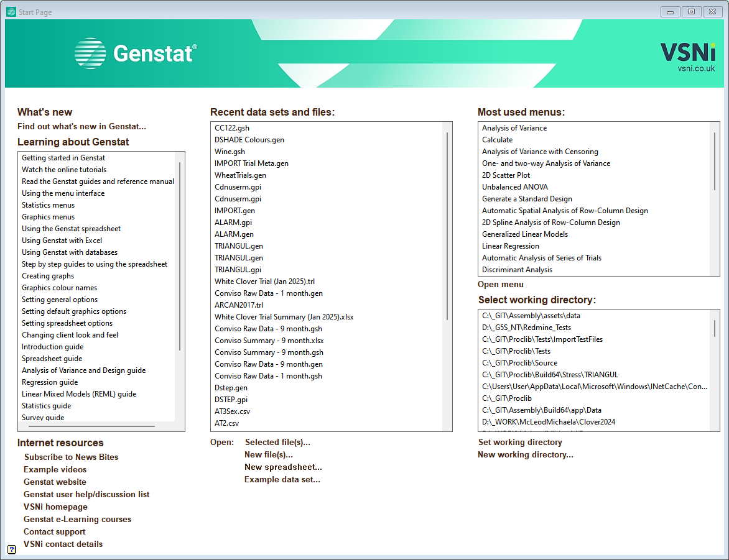The height and width of the screenshot is (560, 729).
Task: Select Unbalanced ANOVA menu entry
Action: [514, 187]
